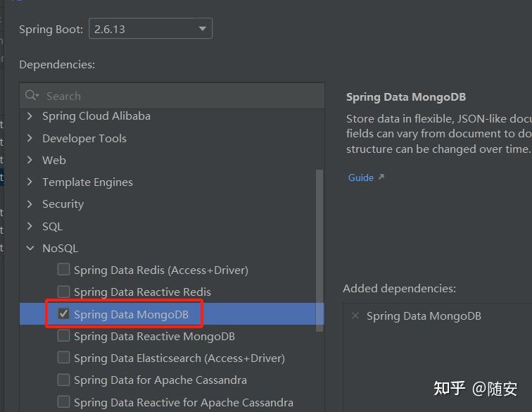Remove Spring Data MongoDB from added dependencies

(355, 316)
